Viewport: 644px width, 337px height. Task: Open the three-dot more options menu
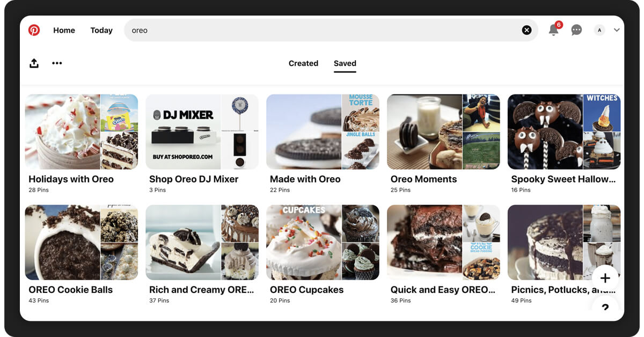[57, 63]
